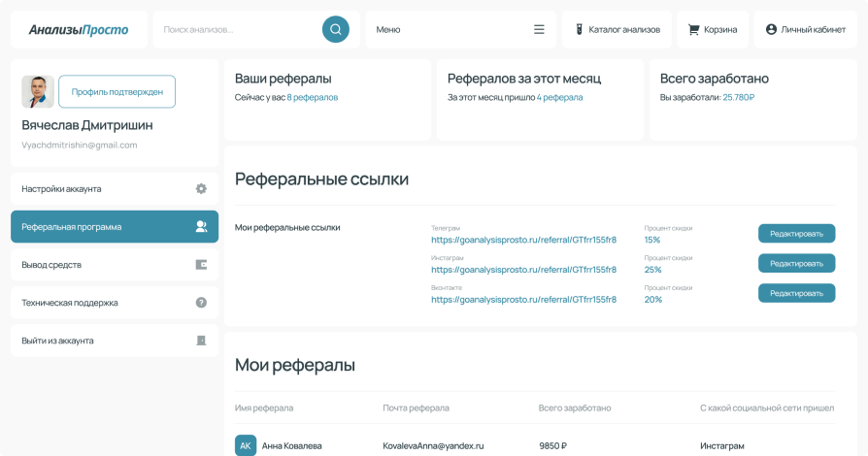Open Каталог анализов
Screen dimensions: 868x456
pyautogui.click(x=617, y=29)
